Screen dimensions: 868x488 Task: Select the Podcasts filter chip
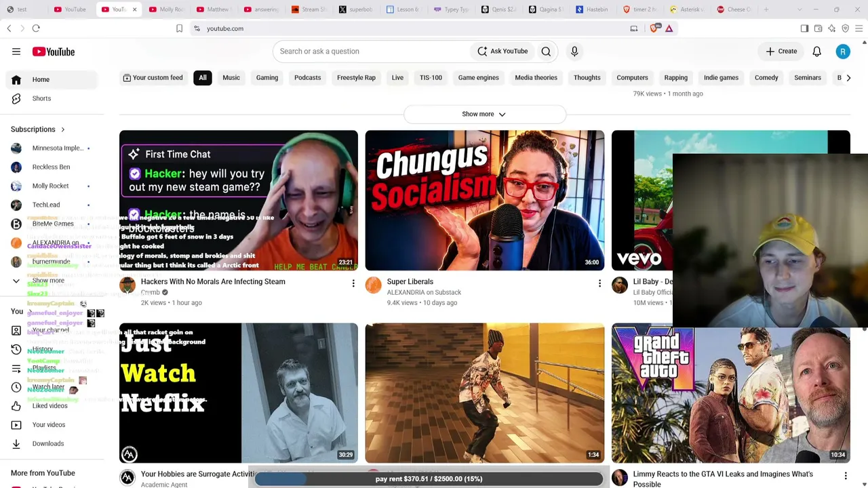pyautogui.click(x=308, y=78)
